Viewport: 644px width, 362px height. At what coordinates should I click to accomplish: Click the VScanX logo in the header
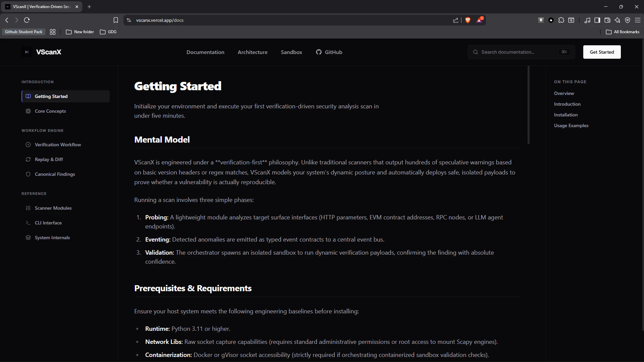pyautogui.click(x=42, y=52)
